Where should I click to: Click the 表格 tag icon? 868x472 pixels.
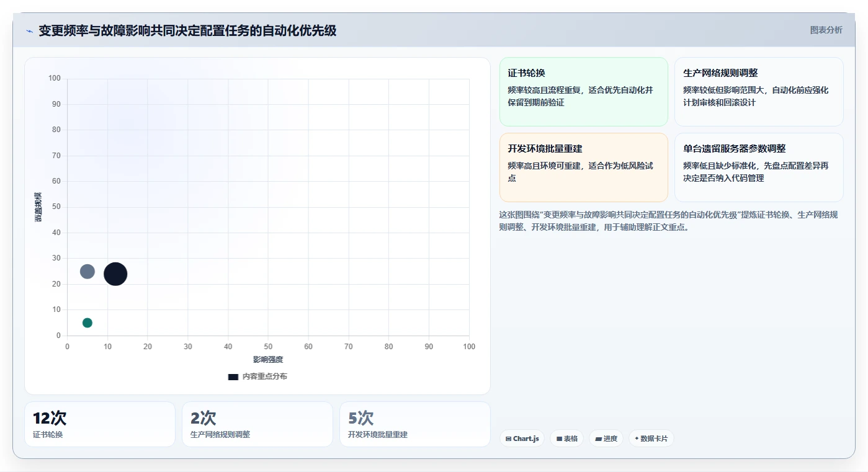pos(559,439)
